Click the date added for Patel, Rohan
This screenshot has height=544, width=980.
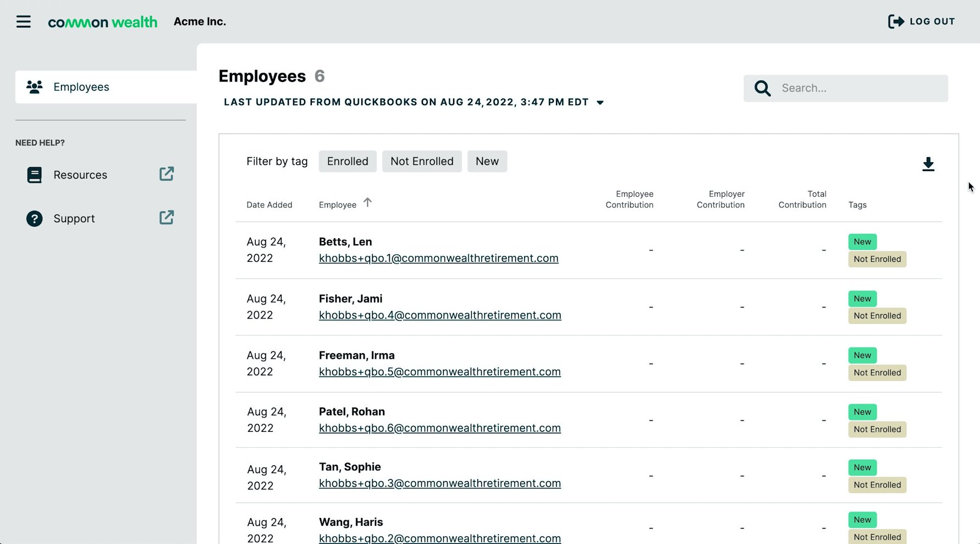[266, 420]
